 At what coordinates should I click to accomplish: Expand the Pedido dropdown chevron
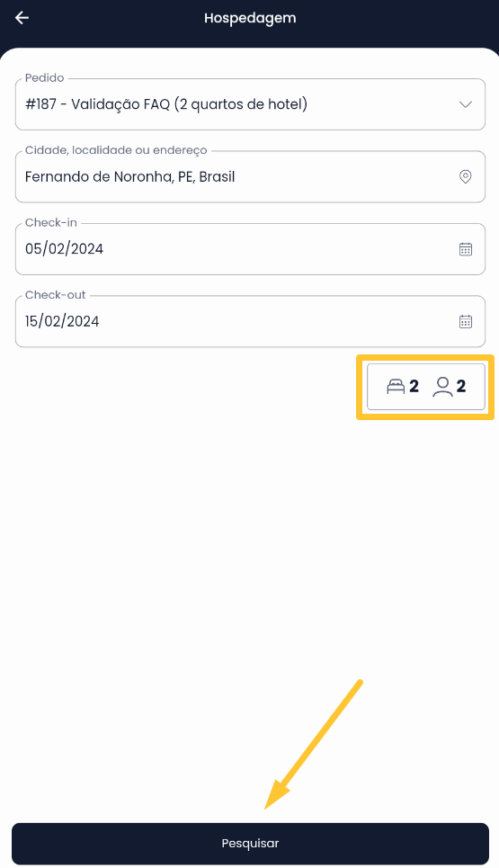click(x=465, y=104)
